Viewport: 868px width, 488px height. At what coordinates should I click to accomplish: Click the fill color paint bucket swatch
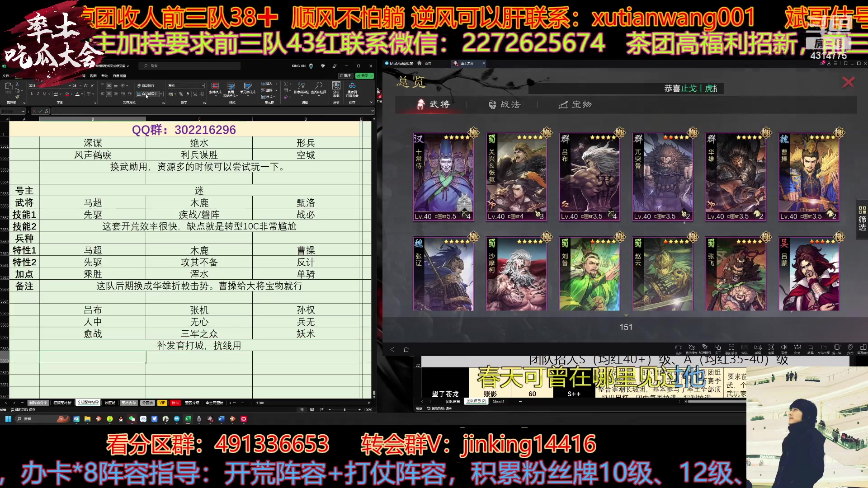(x=67, y=94)
